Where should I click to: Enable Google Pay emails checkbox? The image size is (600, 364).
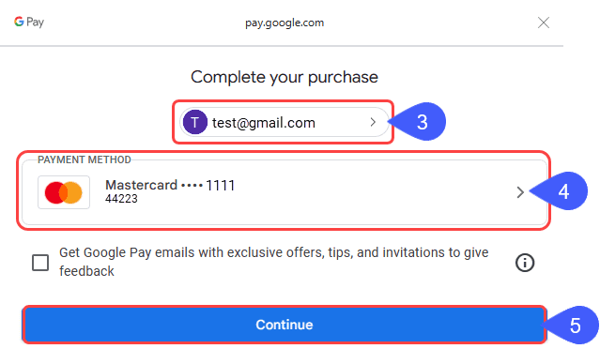point(40,263)
